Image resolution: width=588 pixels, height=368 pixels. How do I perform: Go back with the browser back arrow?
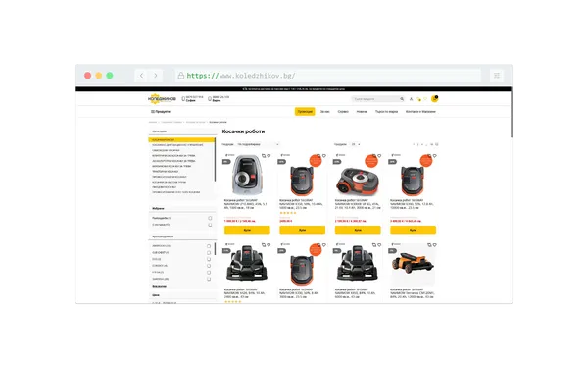click(142, 76)
